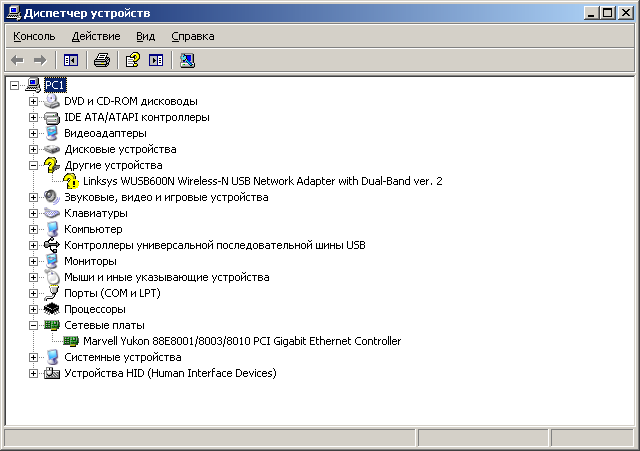The width and height of the screenshot is (640, 451).
Task: Select the Процессоры label
Action: click(95, 309)
